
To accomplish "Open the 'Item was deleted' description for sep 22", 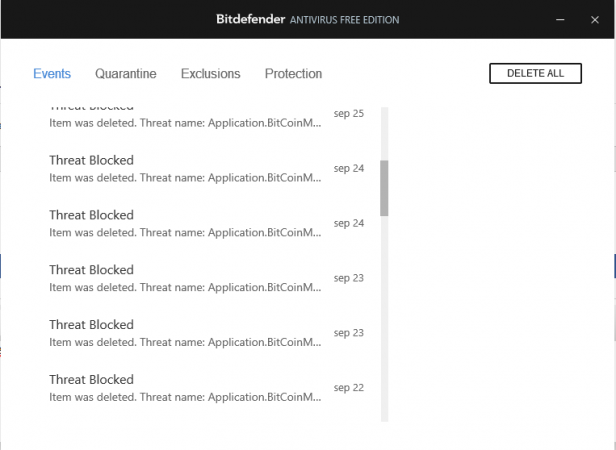I will 185,397.
